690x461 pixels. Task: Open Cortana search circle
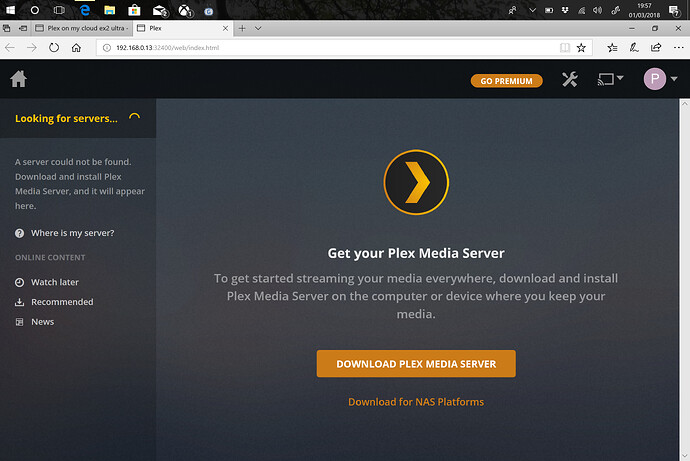click(x=35, y=10)
